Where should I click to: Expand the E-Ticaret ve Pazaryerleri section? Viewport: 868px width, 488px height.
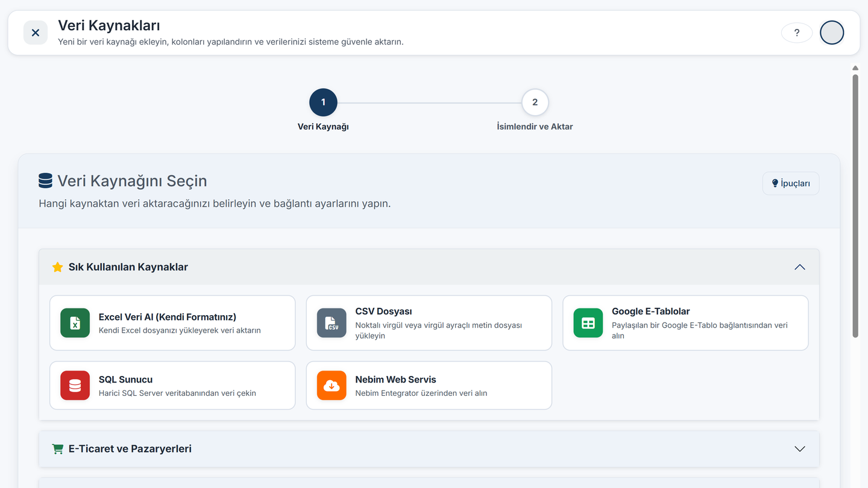800,449
